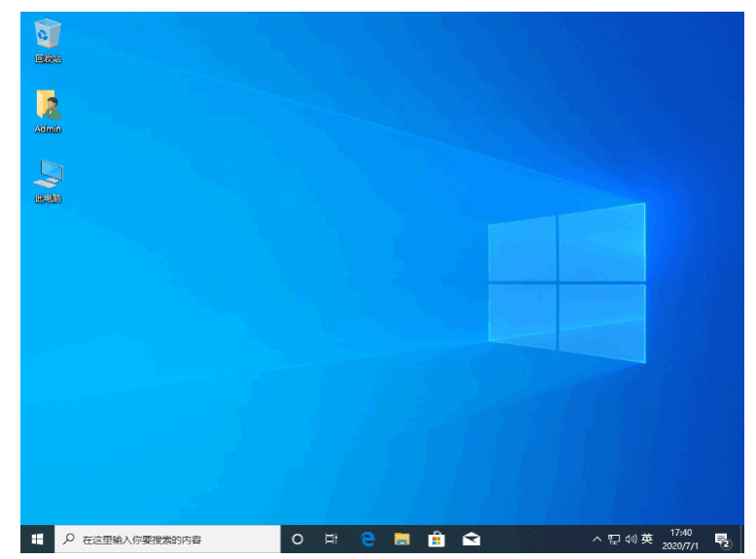Click the taskbar search text field
Viewport: 756px width, 559px height.
[167, 540]
